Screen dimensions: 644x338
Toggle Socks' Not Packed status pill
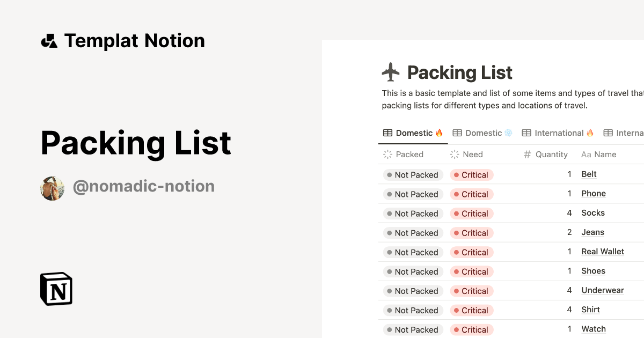(x=412, y=213)
